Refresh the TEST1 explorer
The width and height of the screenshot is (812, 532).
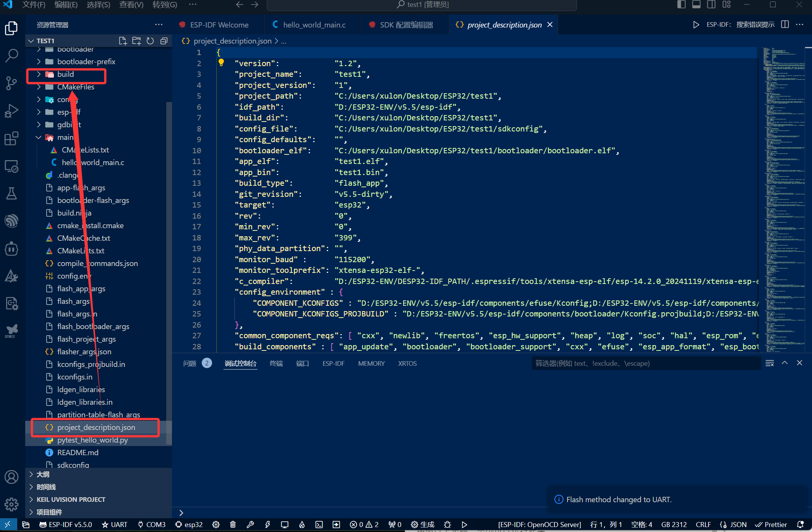pos(150,41)
